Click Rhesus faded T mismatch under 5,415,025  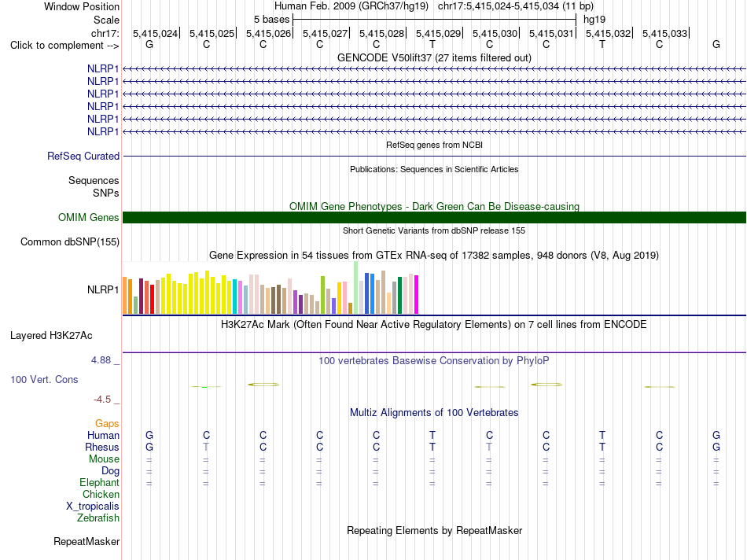pos(206,447)
